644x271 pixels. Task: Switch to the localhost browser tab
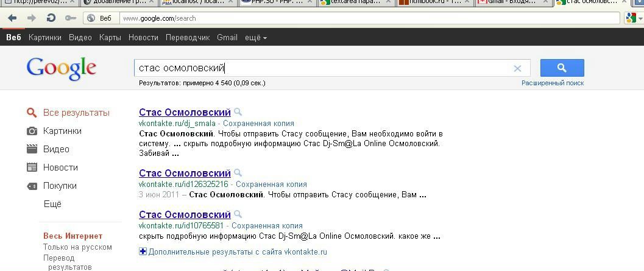[x=197, y=2]
